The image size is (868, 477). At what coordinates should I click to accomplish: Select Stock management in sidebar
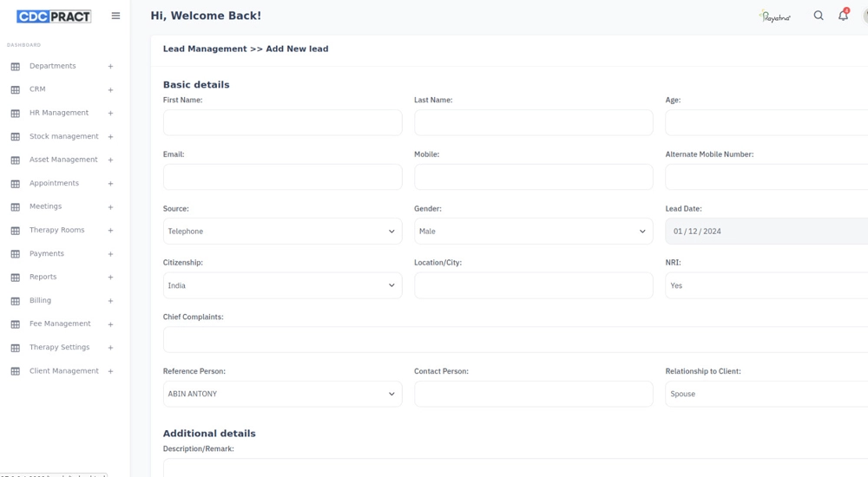(x=63, y=136)
